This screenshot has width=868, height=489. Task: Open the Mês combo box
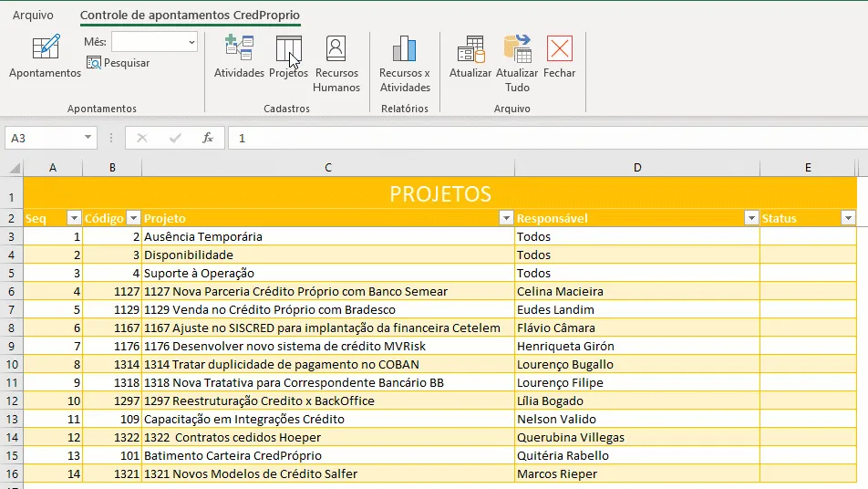pyautogui.click(x=154, y=42)
